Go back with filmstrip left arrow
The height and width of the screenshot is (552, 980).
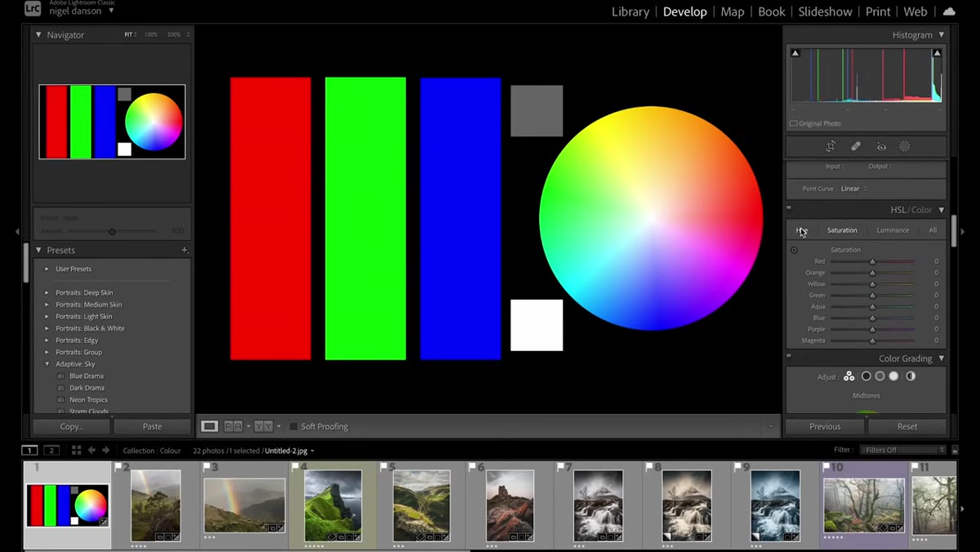click(91, 450)
